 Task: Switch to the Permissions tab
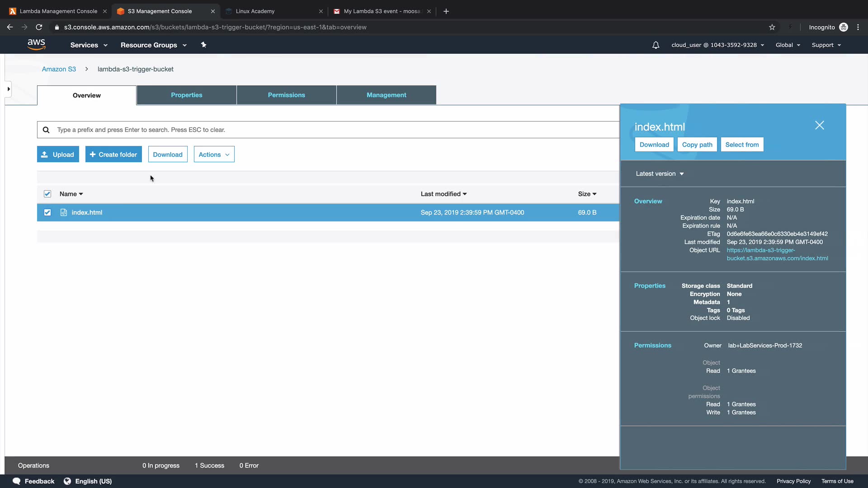pos(286,95)
